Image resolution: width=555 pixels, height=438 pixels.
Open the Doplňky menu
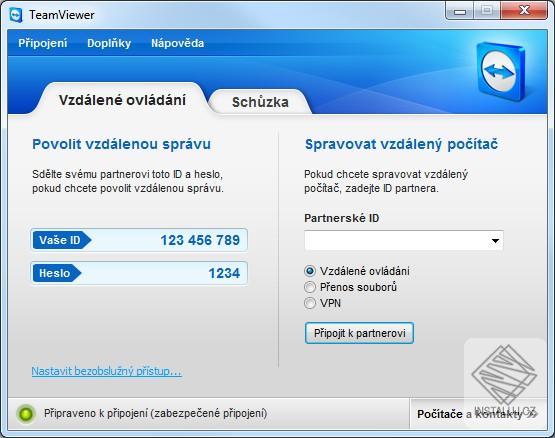pyautogui.click(x=109, y=43)
